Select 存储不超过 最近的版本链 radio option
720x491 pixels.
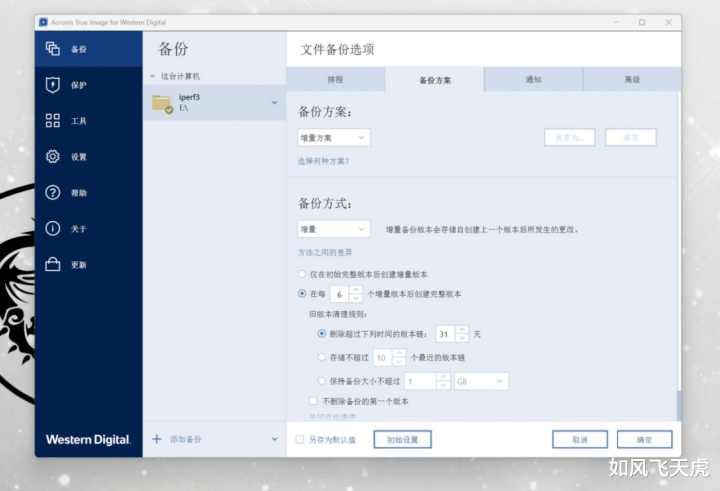[x=322, y=357]
